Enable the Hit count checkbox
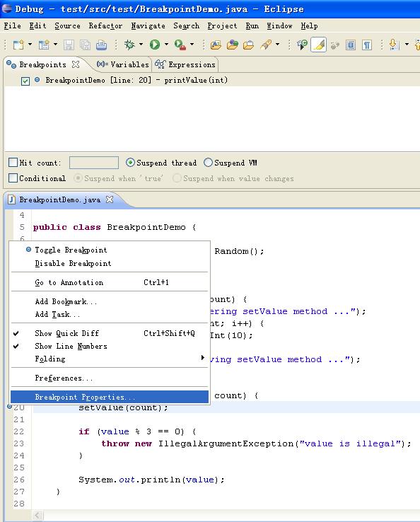 point(13,163)
